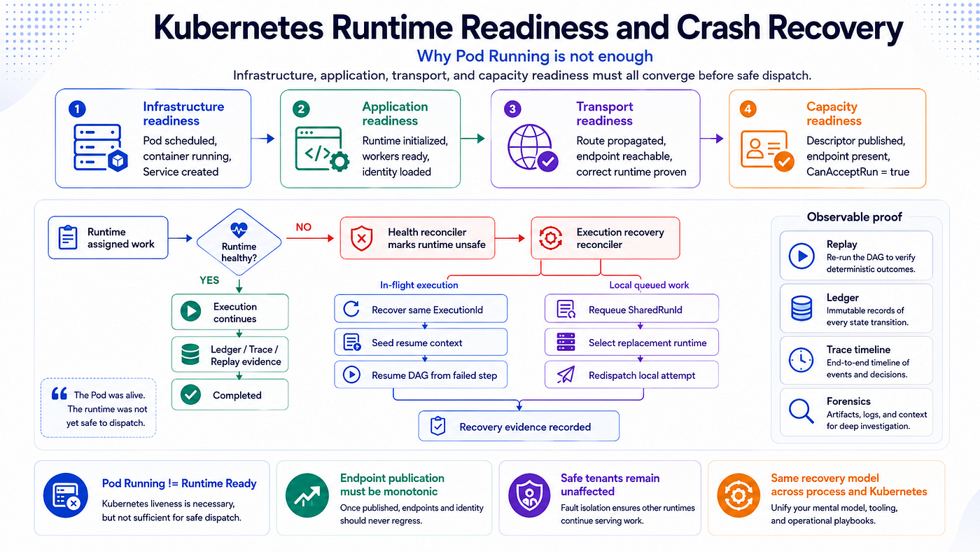Click the Resume DAG from failed step text
Viewport: 980px width, 552px height.
point(434,375)
